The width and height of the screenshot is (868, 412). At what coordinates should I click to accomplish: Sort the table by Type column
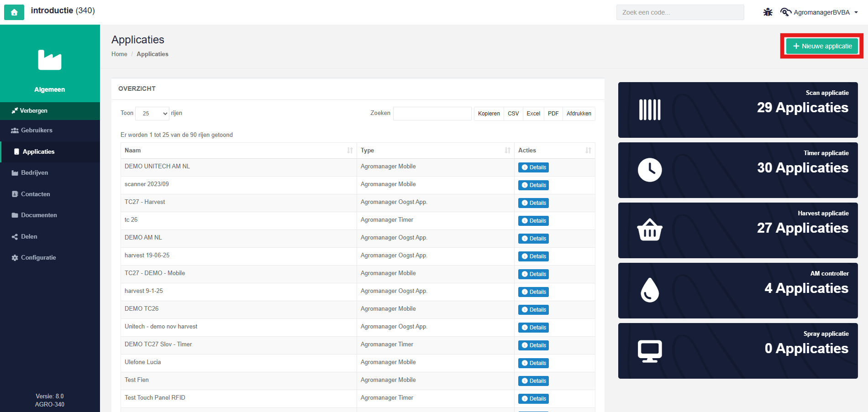[x=435, y=151]
